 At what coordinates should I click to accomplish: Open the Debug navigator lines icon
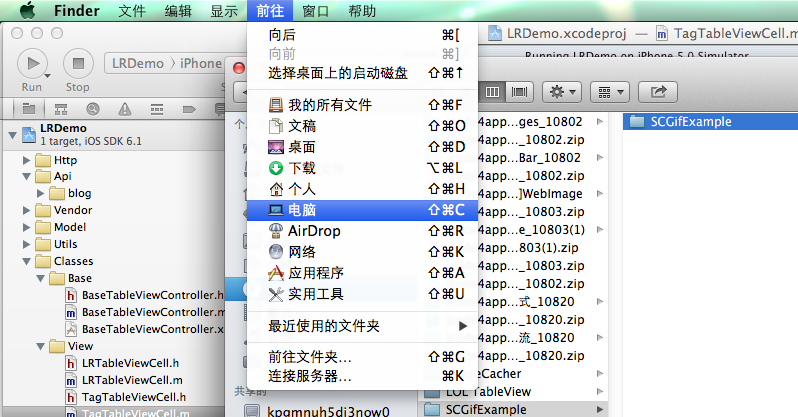point(157,108)
